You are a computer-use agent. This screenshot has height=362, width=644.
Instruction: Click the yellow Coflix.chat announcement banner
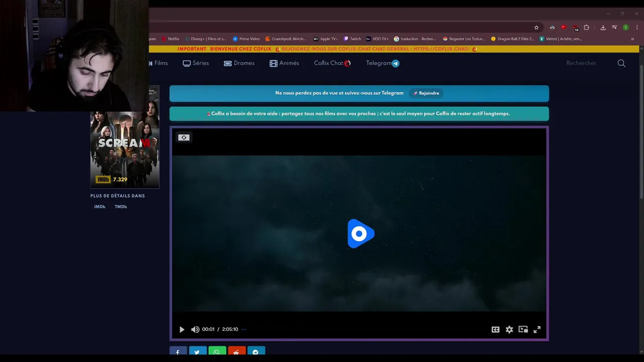pos(394,49)
